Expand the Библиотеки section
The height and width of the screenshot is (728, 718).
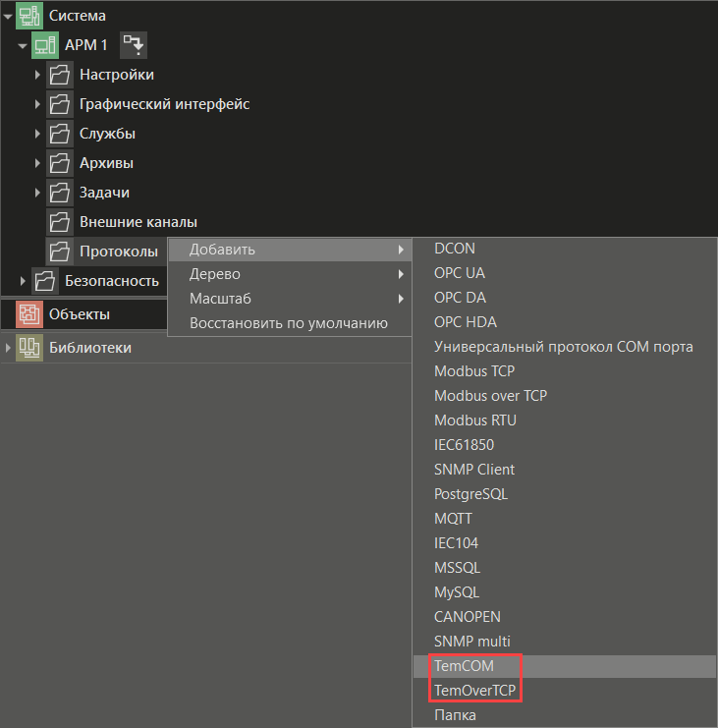[8, 348]
